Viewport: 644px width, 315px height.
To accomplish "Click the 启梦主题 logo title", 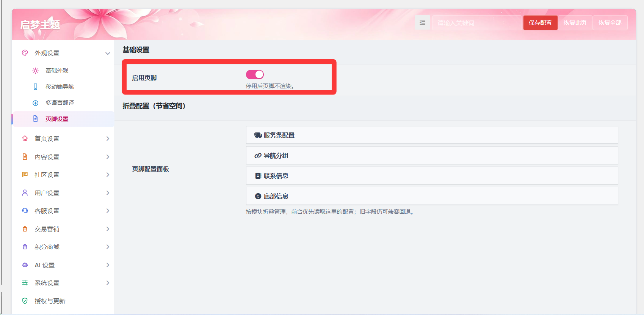I will [40, 25].
